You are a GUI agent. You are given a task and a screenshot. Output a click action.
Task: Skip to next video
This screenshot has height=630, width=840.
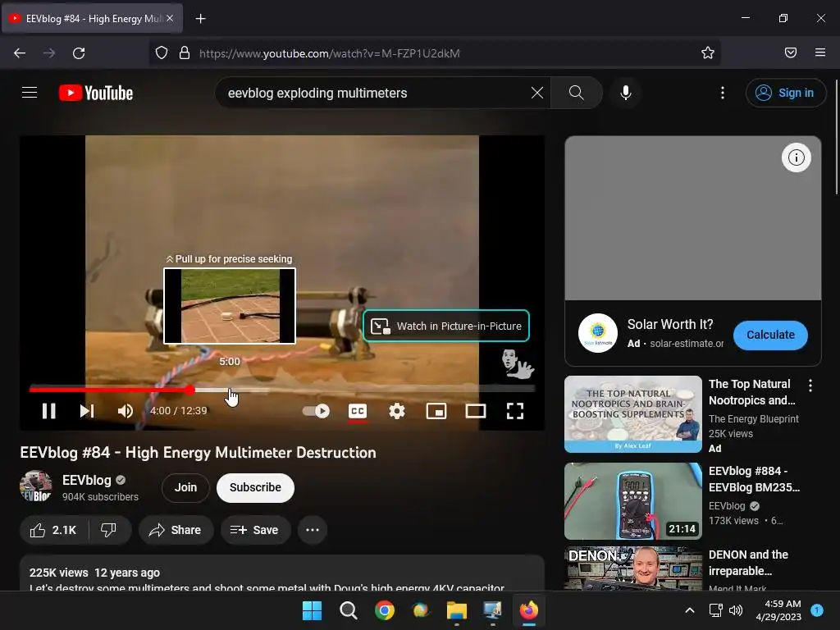point(87,411)
